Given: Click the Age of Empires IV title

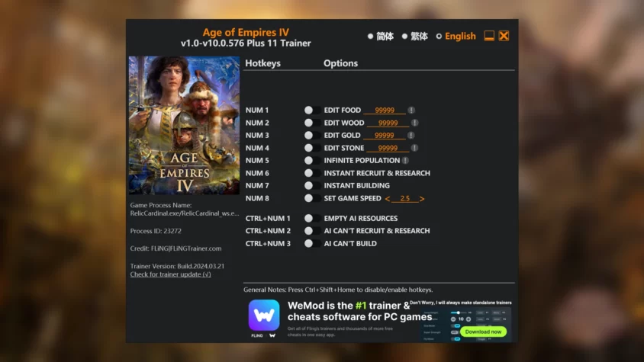Looking at the screenshot, I should pos(246,32).
